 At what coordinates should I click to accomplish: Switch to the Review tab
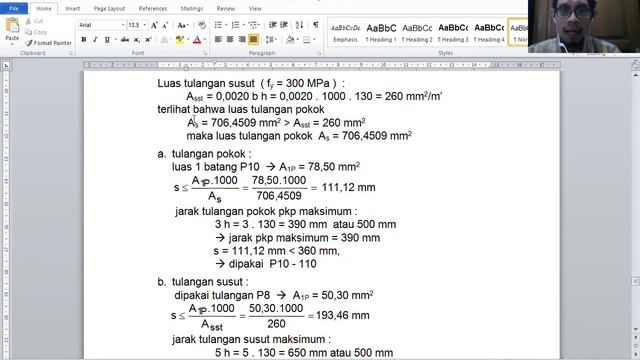point(225,8)
